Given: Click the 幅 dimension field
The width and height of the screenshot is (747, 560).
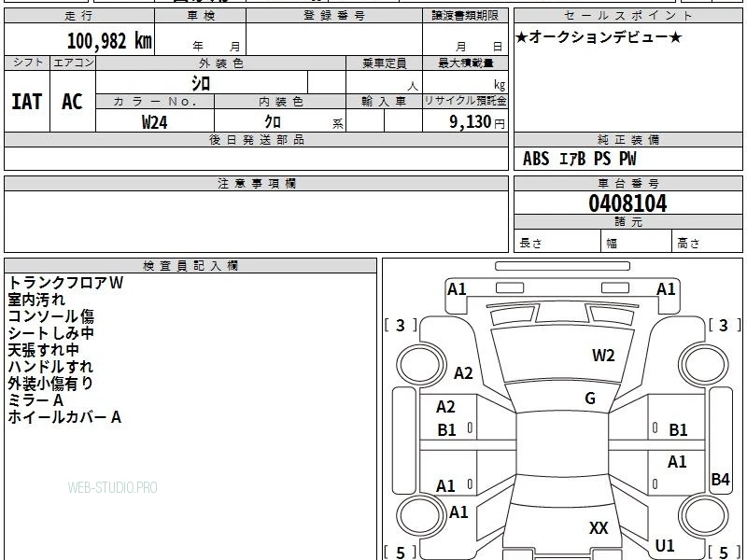Looking at the screenshot, I should coord(637,243).
